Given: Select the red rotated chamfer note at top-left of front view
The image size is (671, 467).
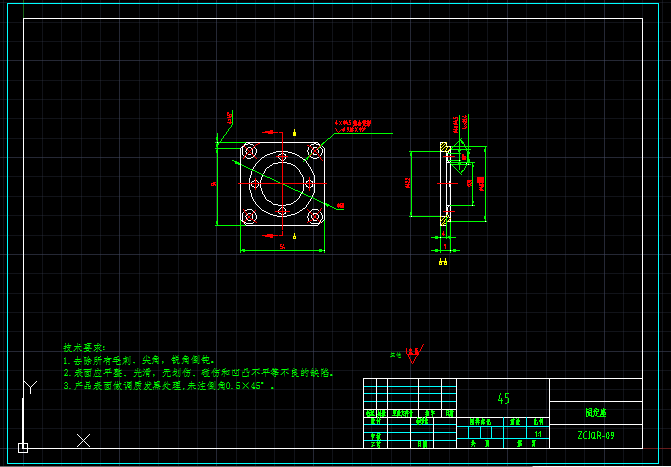Looking at the screenshot, I should pos(229,118).
